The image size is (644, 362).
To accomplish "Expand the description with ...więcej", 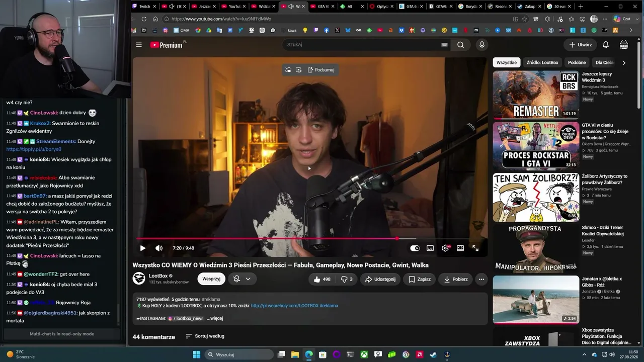I will (x=215, y=318).
